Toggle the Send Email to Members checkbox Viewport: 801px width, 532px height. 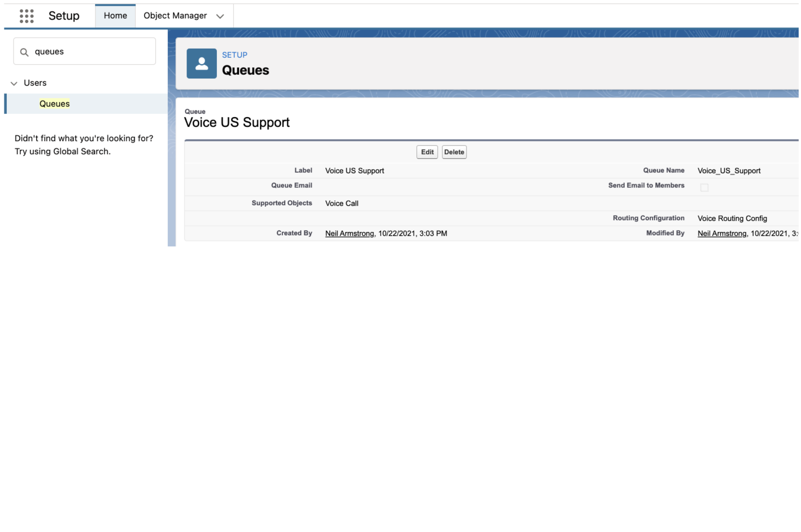705,187
